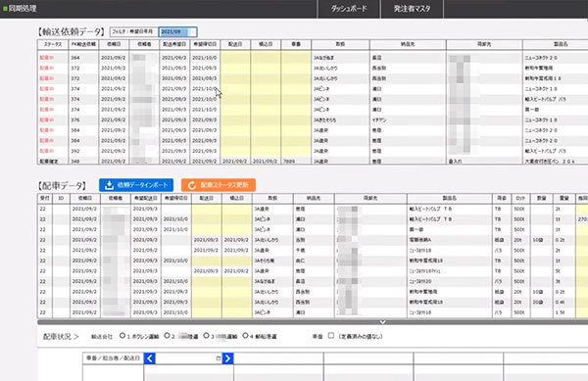Click the refresh icon on status update button
Screen dimensions: 588x381
pos(192,185)
